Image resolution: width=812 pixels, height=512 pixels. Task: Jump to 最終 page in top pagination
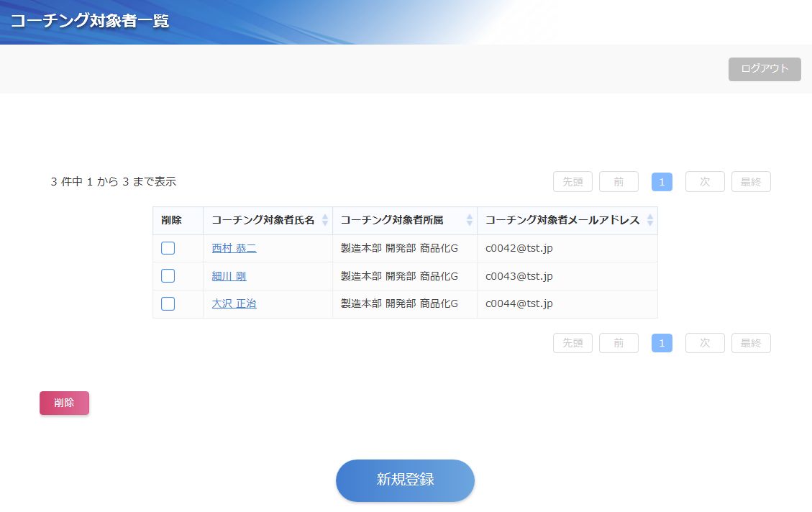click(x=751, y=182)
